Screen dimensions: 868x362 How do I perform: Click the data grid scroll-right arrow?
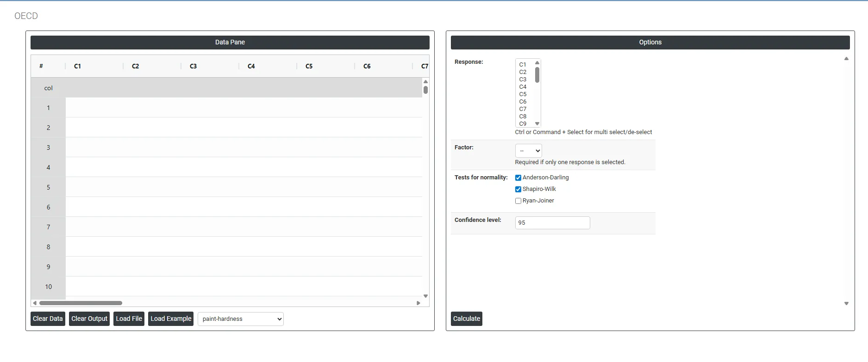tap(418, 303)
